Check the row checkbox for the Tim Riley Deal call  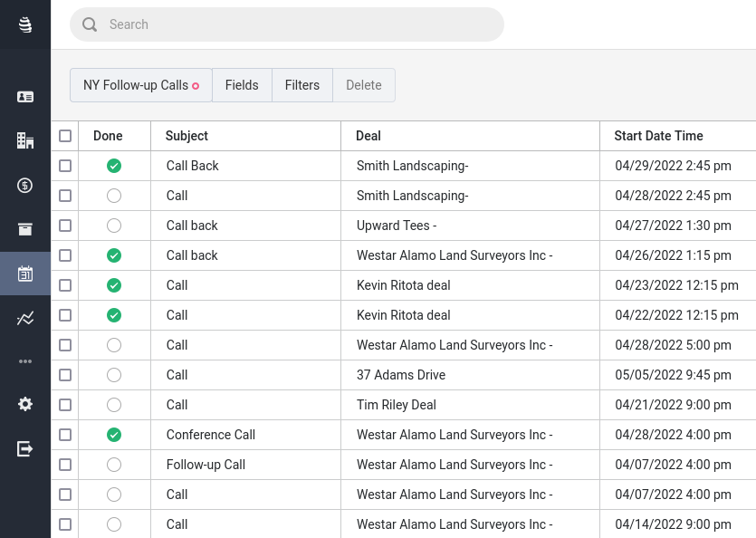click(x=65, y=405)
